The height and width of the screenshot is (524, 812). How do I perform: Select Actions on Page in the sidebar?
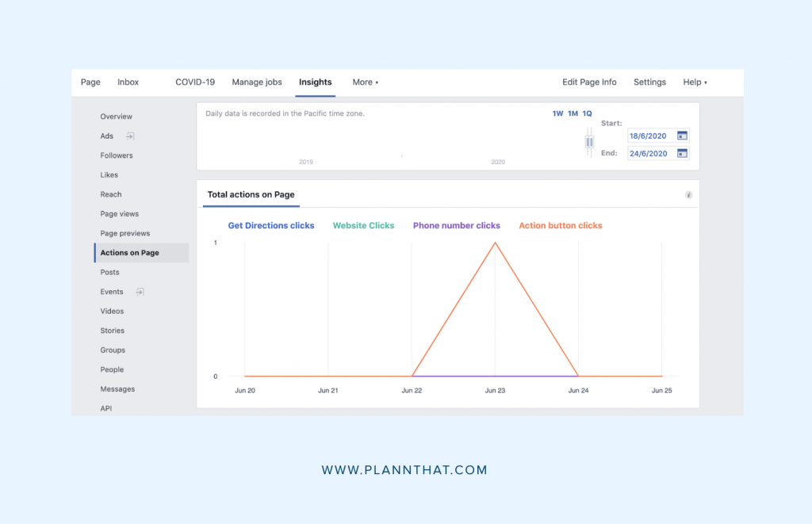[141, 253]
